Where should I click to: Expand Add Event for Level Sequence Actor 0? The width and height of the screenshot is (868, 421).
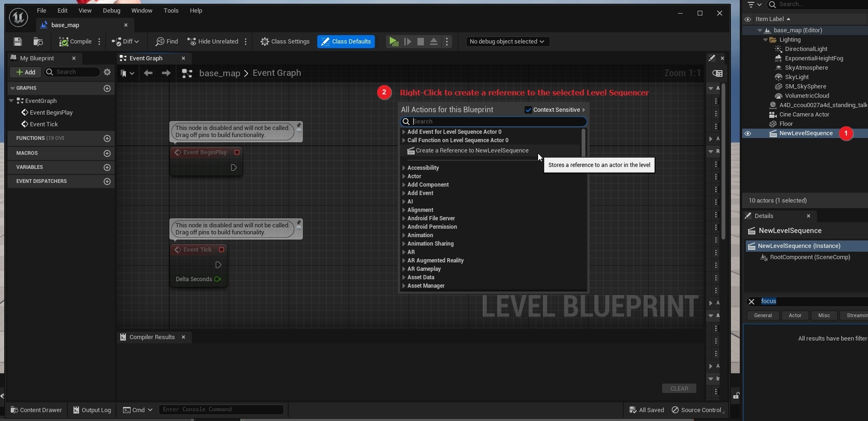[x=404, y=132]
